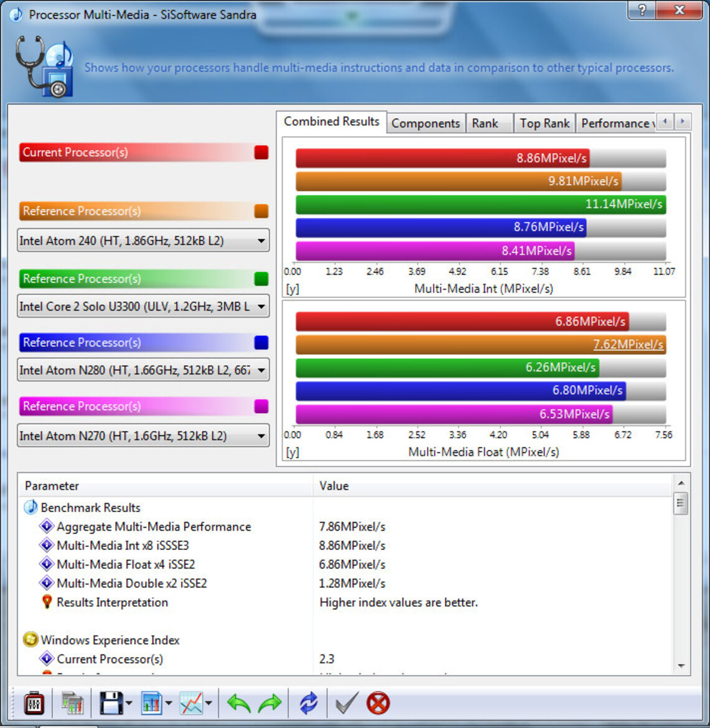Open the Intel Atom N280 processor dropdown
This screenshot has height=728, width=710.
click(x=143, y=370)
